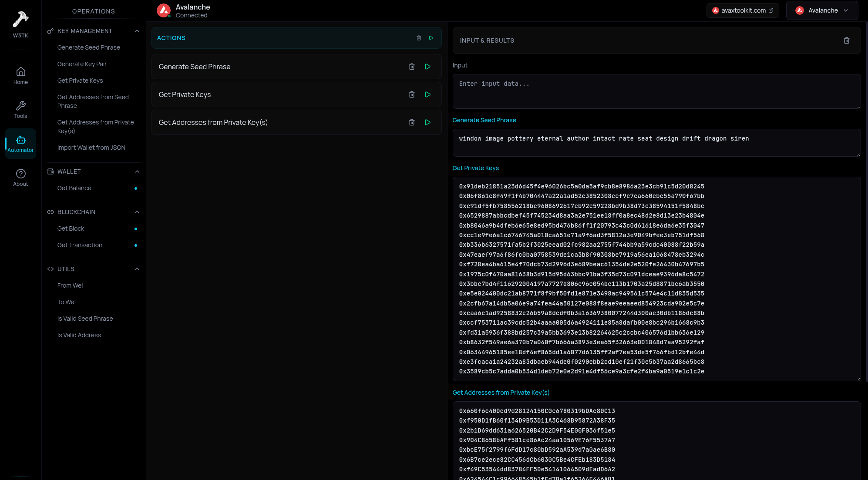Collapse the Key Management section
The image size is (868, 480).
pos(137,31)
